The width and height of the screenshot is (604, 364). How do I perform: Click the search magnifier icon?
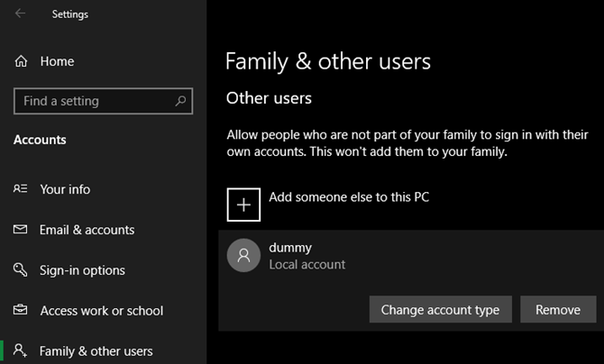pyautogui.click(x=180, y=101)
